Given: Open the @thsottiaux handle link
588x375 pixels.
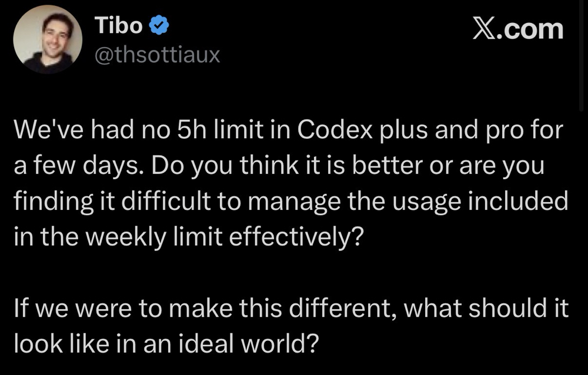Looking at the screenshot, I should point(157,55).
